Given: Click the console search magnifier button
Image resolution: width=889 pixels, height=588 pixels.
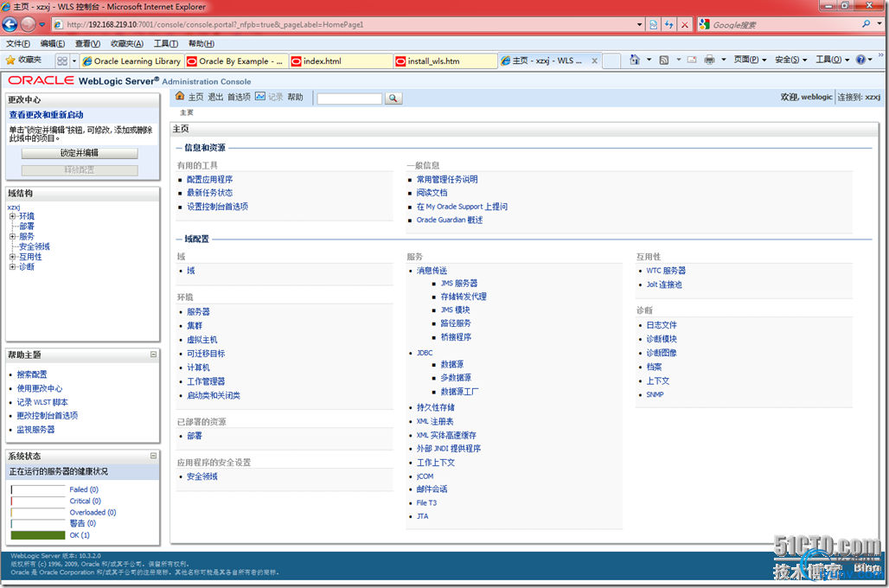Looking at the screenshot, I should click(x=393, y=98).
